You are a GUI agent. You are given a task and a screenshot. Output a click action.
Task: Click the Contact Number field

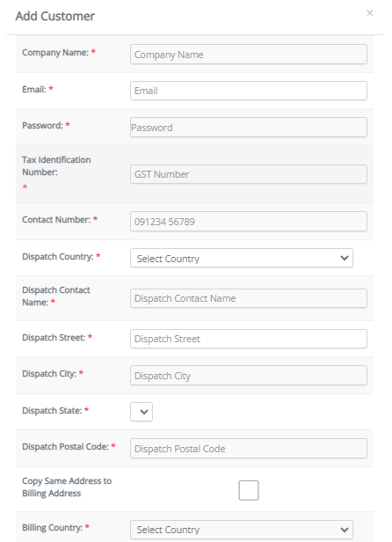pyautogui.click(x=249, y=222)
